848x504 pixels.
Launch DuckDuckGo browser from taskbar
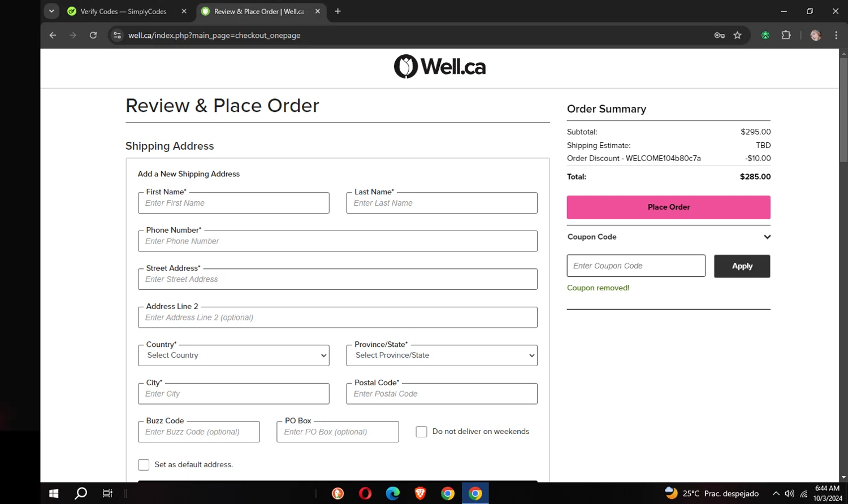coord(338,493)
